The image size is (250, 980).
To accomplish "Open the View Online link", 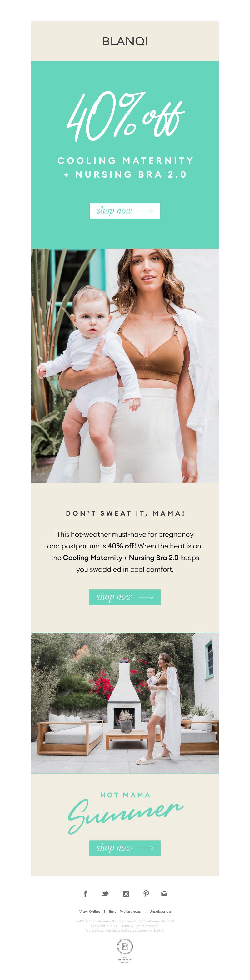I will [x=90, y=911].
